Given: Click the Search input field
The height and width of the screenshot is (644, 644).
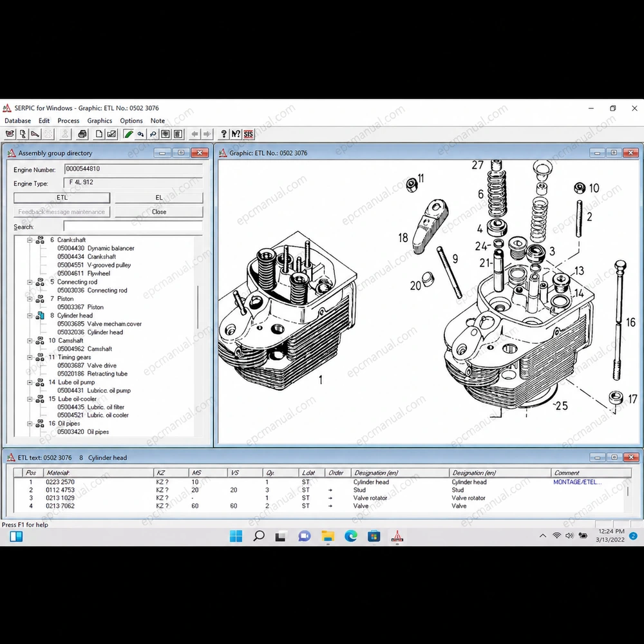Looking at the screenshot, I should [x=133, y=226].
